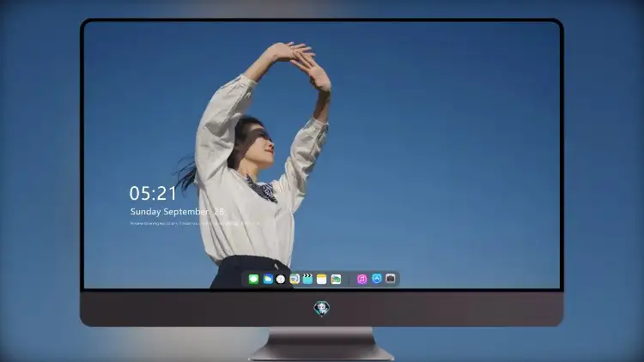Open the blue App Store icon
Viewport: 644px width, 362px height.
[x=377, y=279]
